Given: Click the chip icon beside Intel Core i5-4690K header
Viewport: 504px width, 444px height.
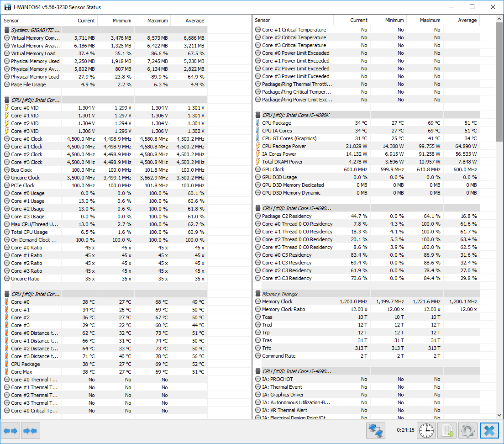Looking at the screenshot, I should click(258, 115).
